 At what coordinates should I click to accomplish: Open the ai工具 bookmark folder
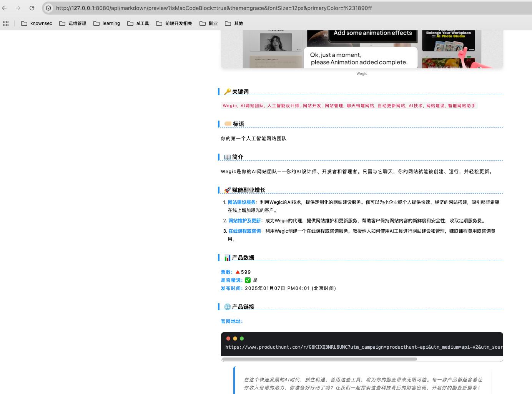tap(138, 23)
